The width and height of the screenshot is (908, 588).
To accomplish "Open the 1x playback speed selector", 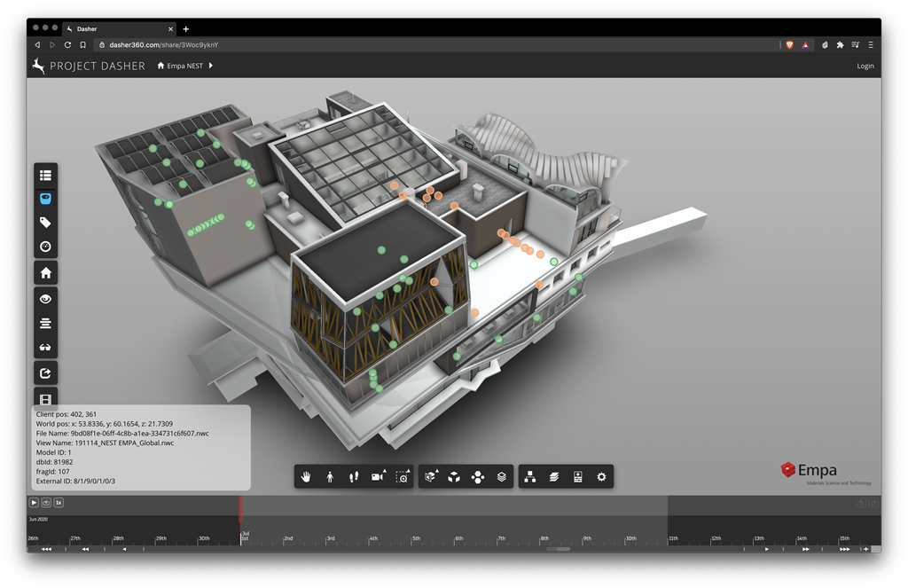I will tap(59, 503).
